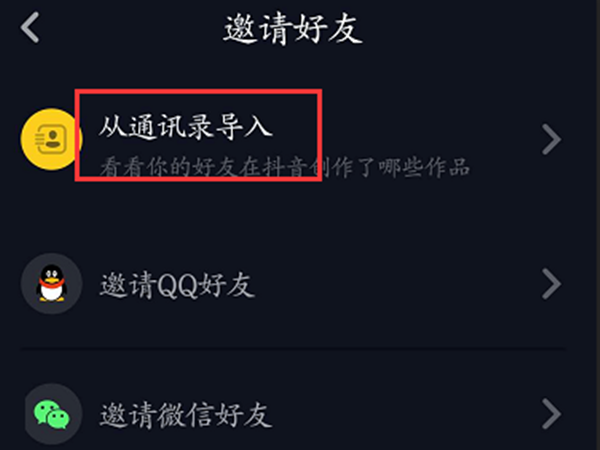Go back using the left arrow
This screenshot has height=450, width=600.
[30, 27]
